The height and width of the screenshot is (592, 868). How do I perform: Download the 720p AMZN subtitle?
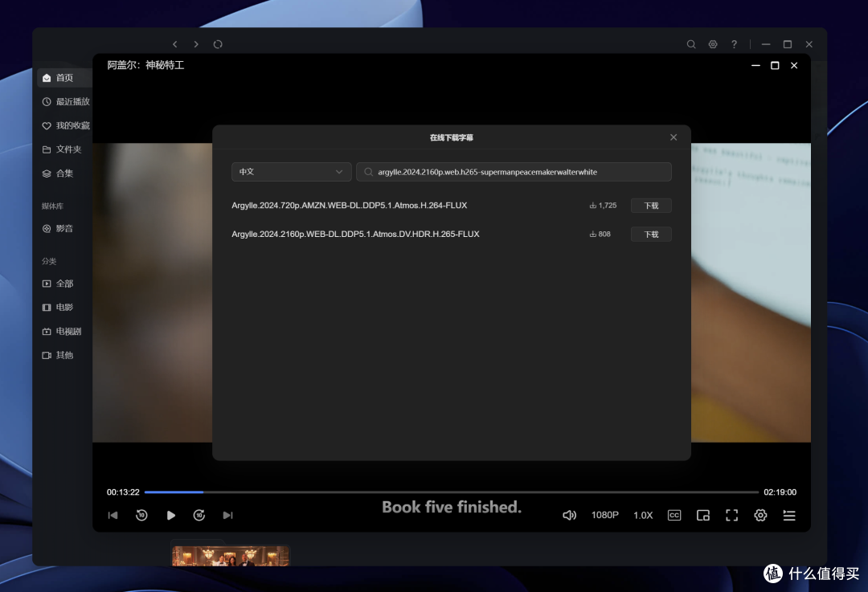pyautogui.click(x=651, y=206)
